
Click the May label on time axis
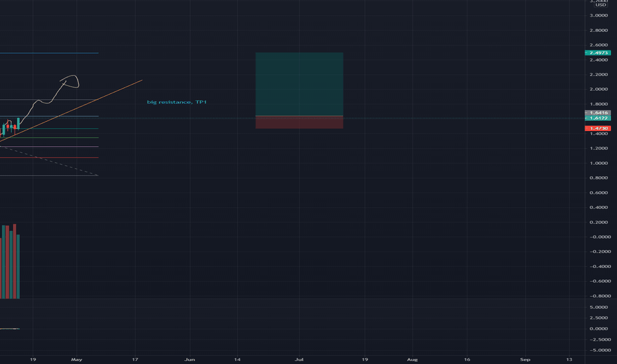tap(76, 359)
